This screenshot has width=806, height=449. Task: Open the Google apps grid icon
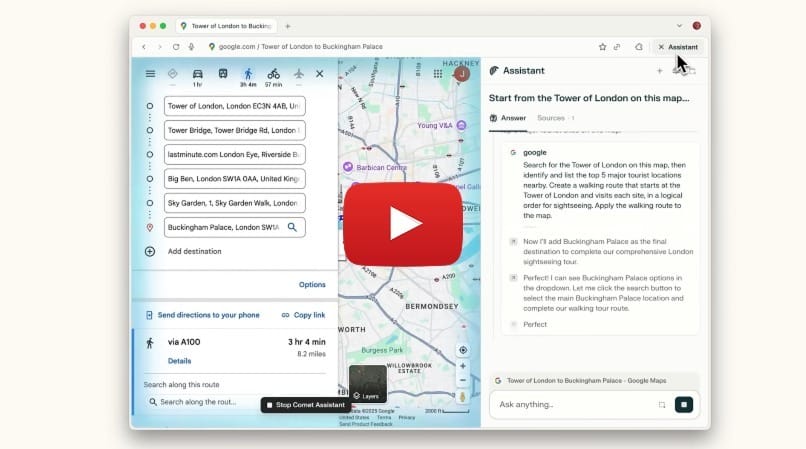pos(438,74)
